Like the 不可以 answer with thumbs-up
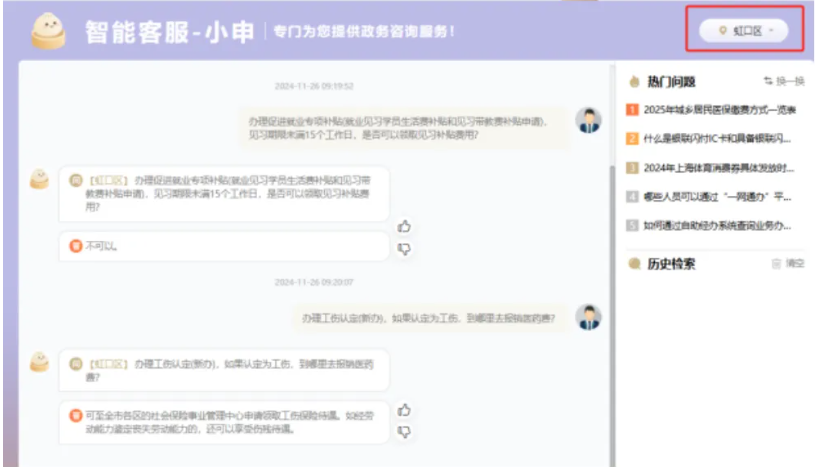The image size is (826, 467). [x=404, y=226]
